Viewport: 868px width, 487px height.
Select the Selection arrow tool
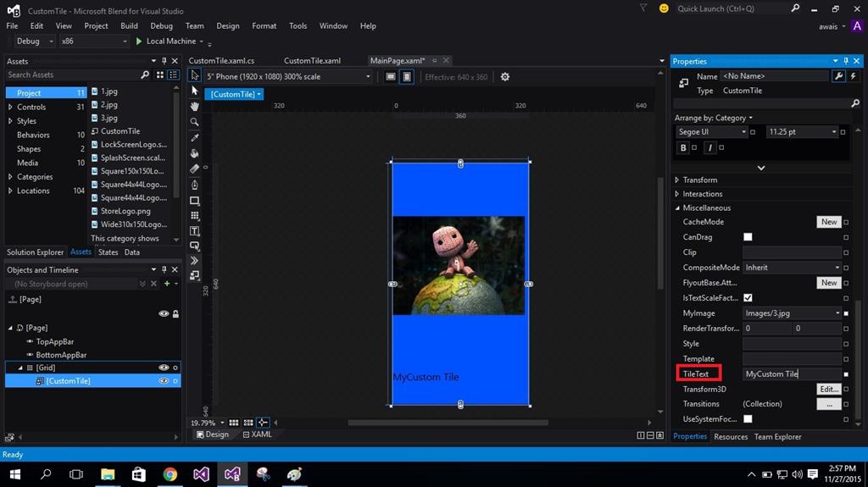[195, 75]
